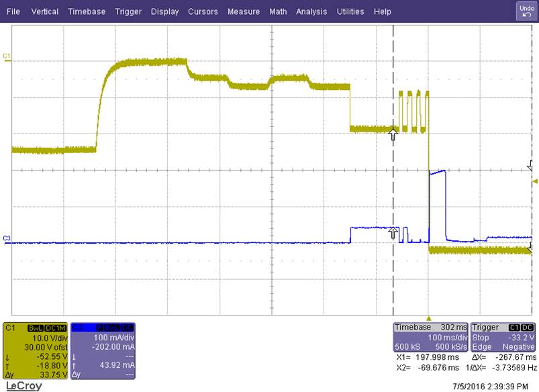Screen dimensions: 539x392
Task: Open the Analysis menu
Action: click(x=311, y=11)
